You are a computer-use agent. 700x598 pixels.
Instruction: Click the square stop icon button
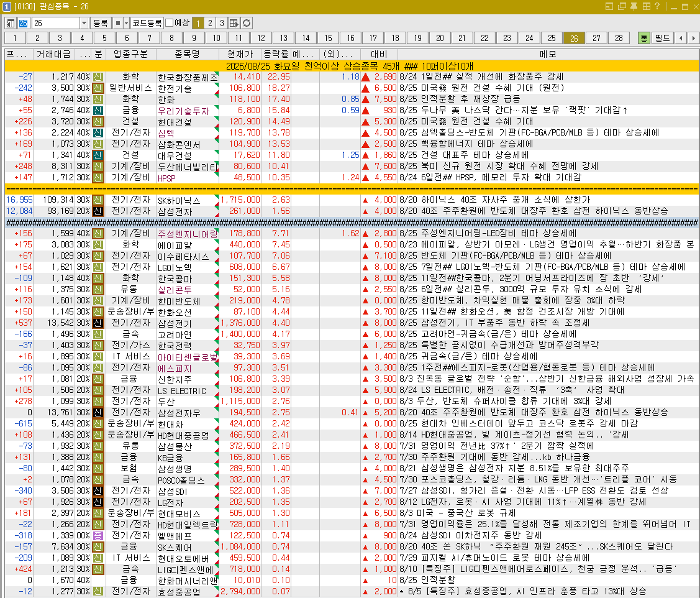[117, 23]
